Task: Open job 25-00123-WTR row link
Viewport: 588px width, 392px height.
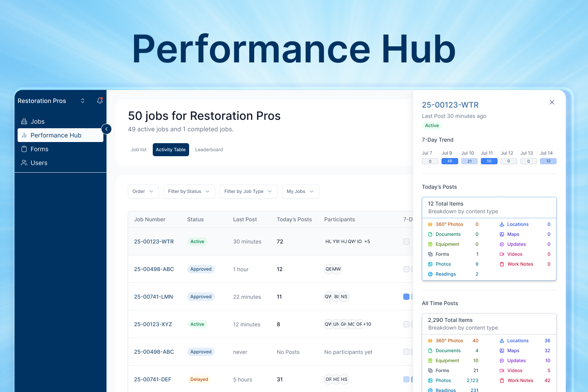Action: [x=154, y=242]
